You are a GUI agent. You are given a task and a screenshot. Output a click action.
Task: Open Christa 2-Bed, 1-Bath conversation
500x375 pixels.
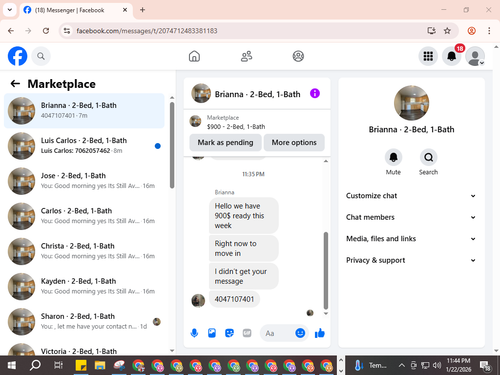tap(84, 251)
